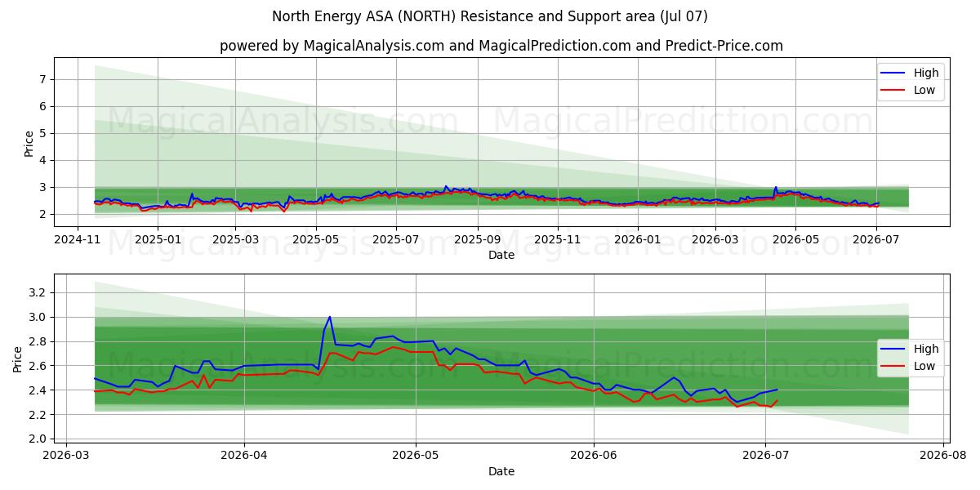Viewport: 980px width, 490px height.
Task: Click the '2025-05' x-axis tick label
Action: [316, 240]
